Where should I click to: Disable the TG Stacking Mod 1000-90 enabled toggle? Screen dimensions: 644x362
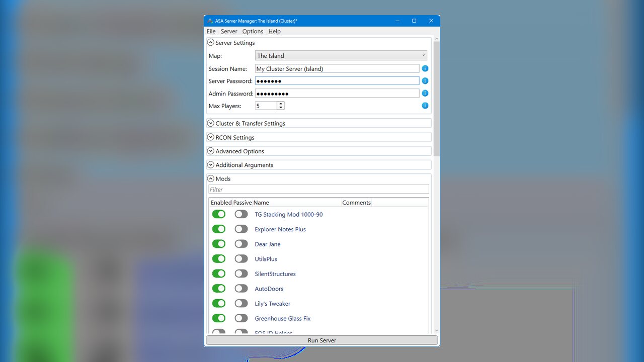(x=219, y=214)
